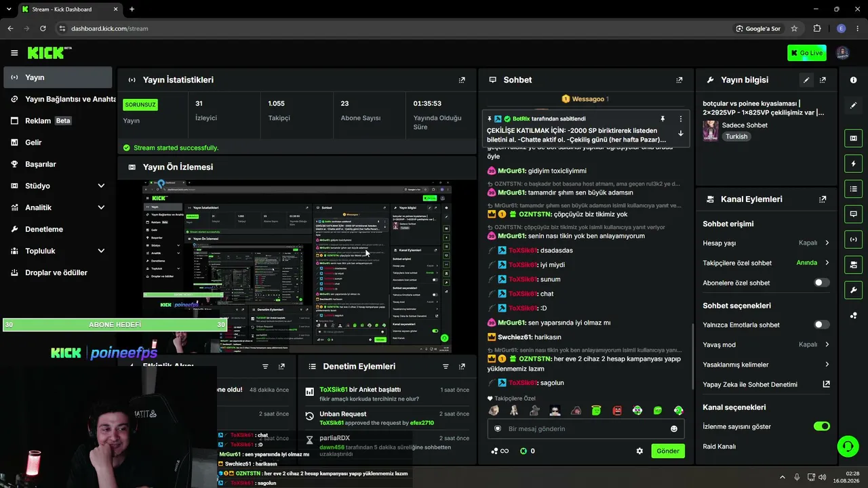Expand the pinned message with the down arrow
This screenshot has width=868, height=488.
(x=681, y=134)
